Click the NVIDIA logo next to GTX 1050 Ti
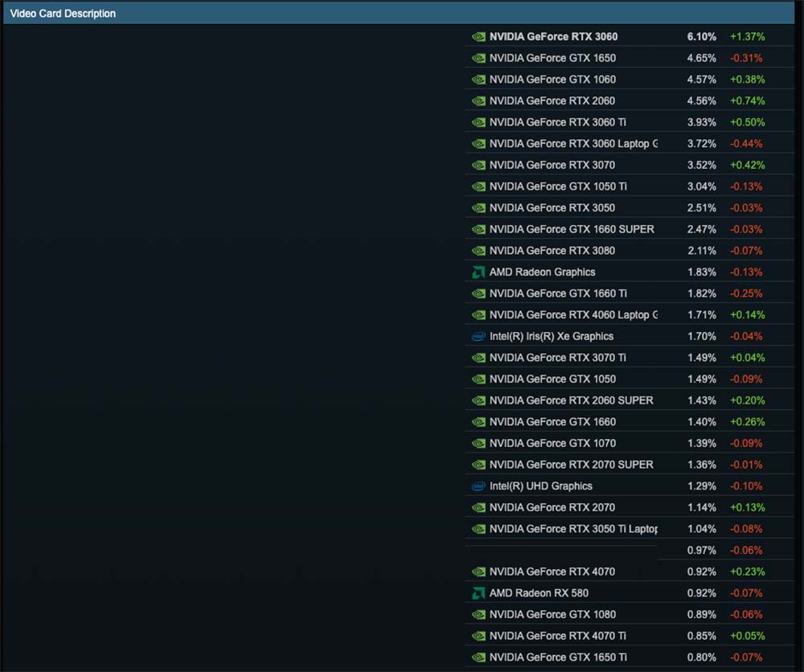This screenshot has width=804, height=672. click(478, 186)
